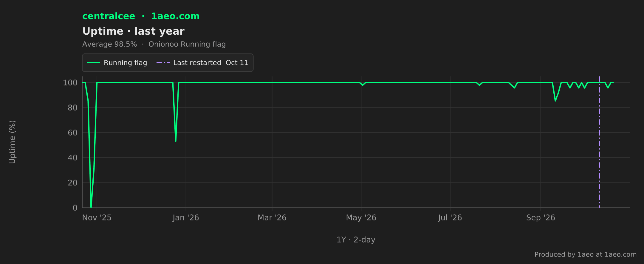
Task: Click the 'Onionoo Running flag' subtitle
Action: click(x=187, y=44)
